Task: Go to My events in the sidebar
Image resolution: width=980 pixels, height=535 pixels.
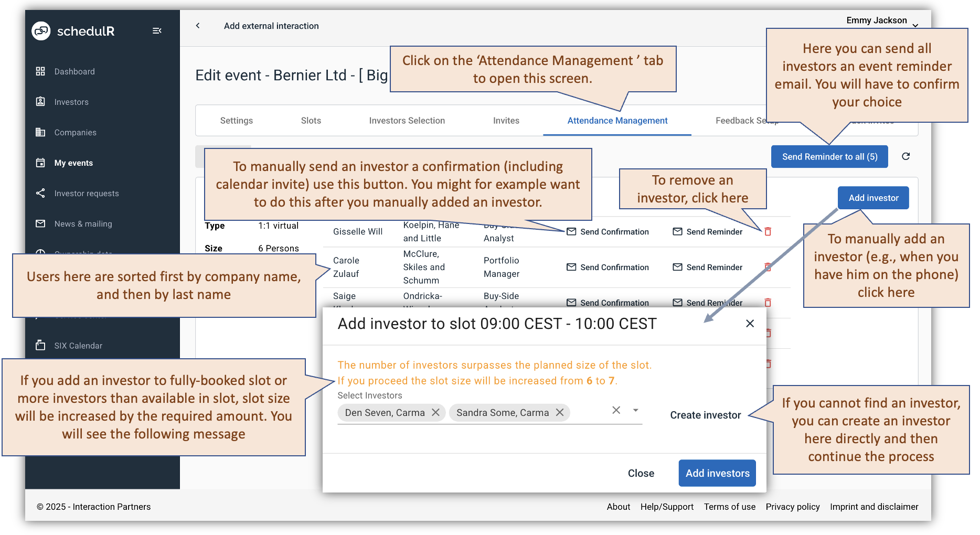Action: tap(73, 163)
